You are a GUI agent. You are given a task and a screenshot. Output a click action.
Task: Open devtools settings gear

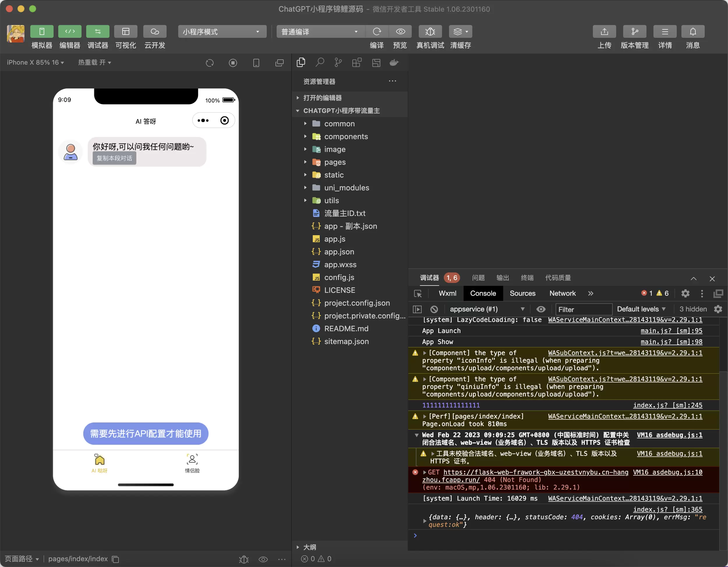(685, 293)
